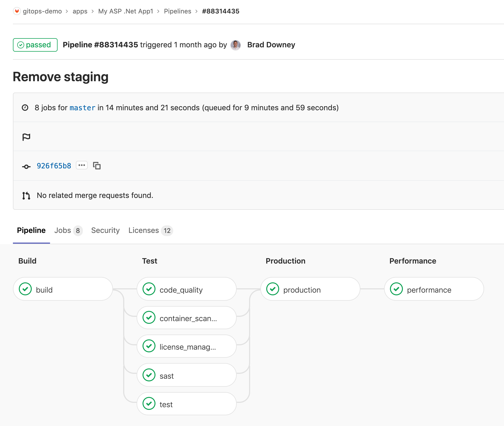This screenshot has width=504, height=426.
Task: Click the sast status check icon
Action: 149,375
